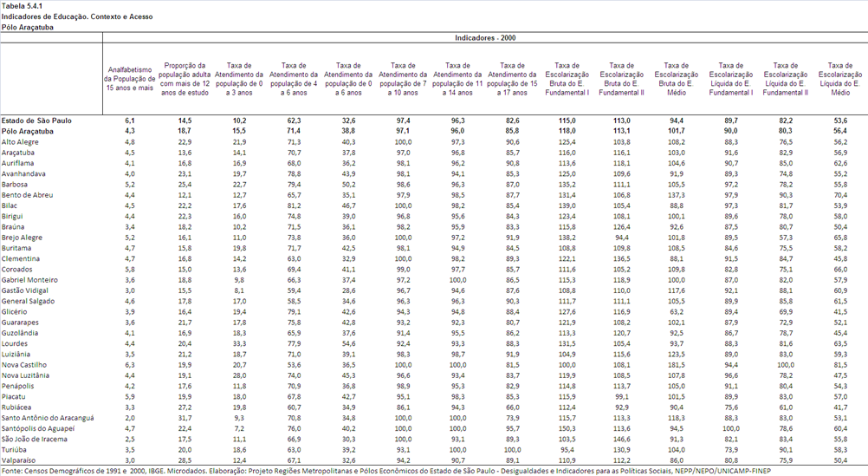Screen dimensions: 868x476
Task: Click 'Taxa de Atendimento 0 a 6 anos' header
Action: 348,79
